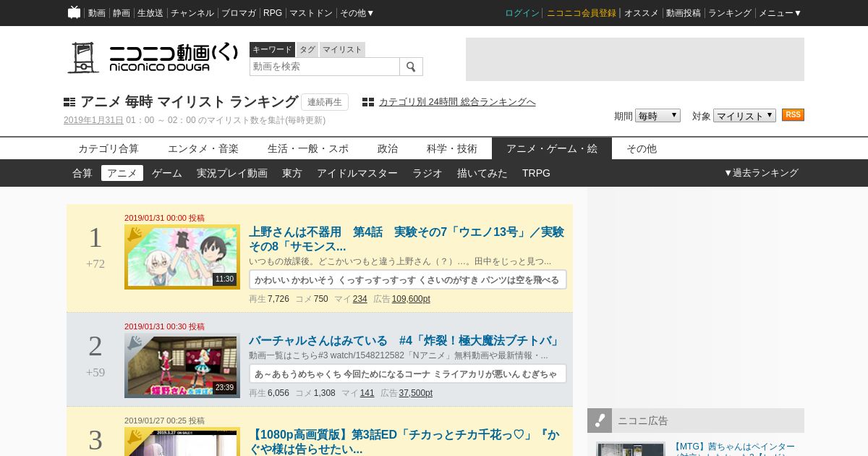Expand ▼過去ランキング past rankings
This screenshot has height=456, width=868.
click(761, 173)
